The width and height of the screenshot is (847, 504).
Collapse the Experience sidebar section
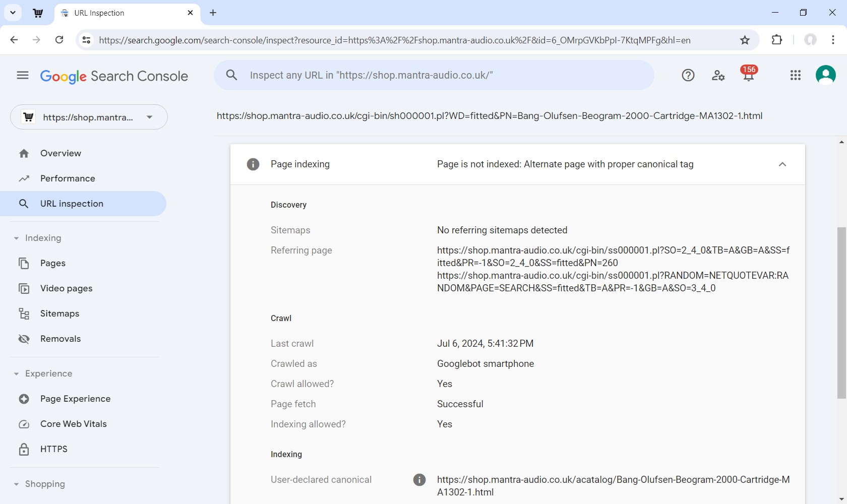tap(17, 374)
